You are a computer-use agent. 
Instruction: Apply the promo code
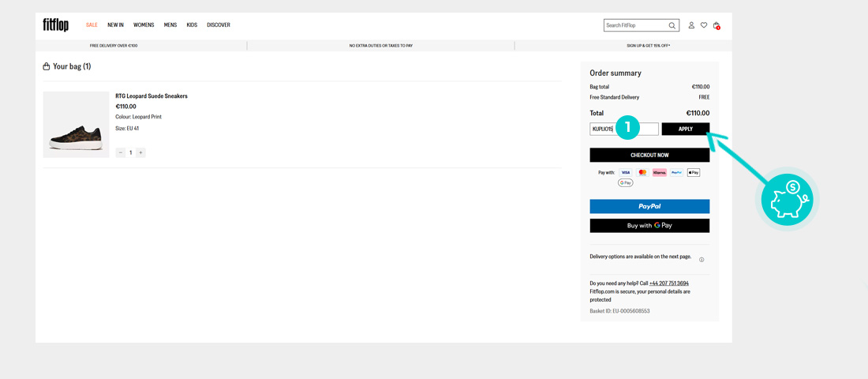(x=685, y=129)
